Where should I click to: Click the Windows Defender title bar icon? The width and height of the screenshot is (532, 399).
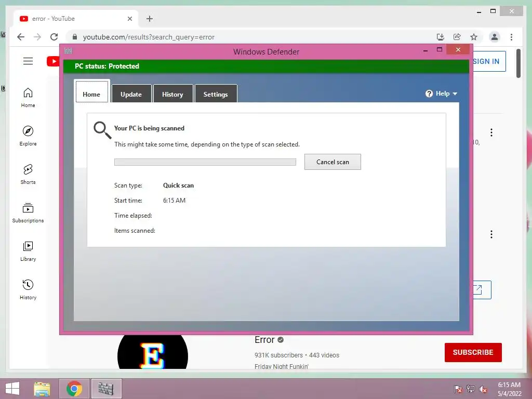(x=68, y=51)
